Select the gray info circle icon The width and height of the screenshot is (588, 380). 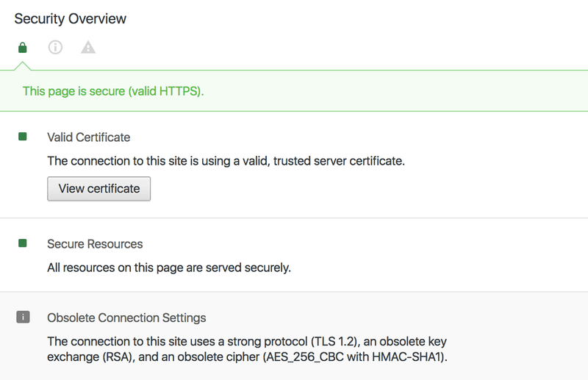(x=55, y=47)
